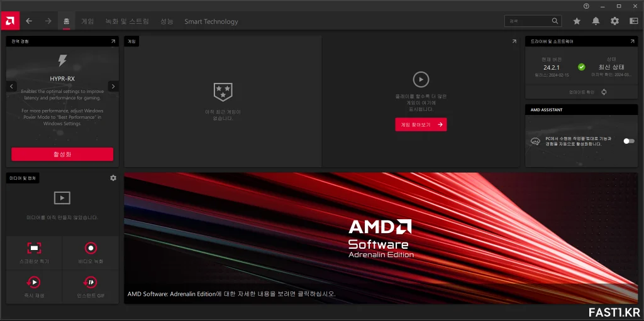Close the AMD Software window
The image size is (644, 321).
tap(634, 6)
